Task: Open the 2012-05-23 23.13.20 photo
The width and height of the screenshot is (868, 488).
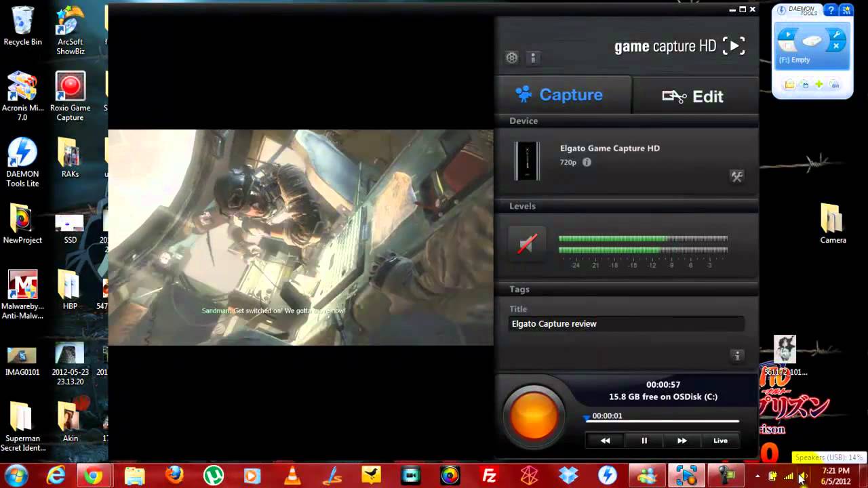Action: (x=70, y=364)
